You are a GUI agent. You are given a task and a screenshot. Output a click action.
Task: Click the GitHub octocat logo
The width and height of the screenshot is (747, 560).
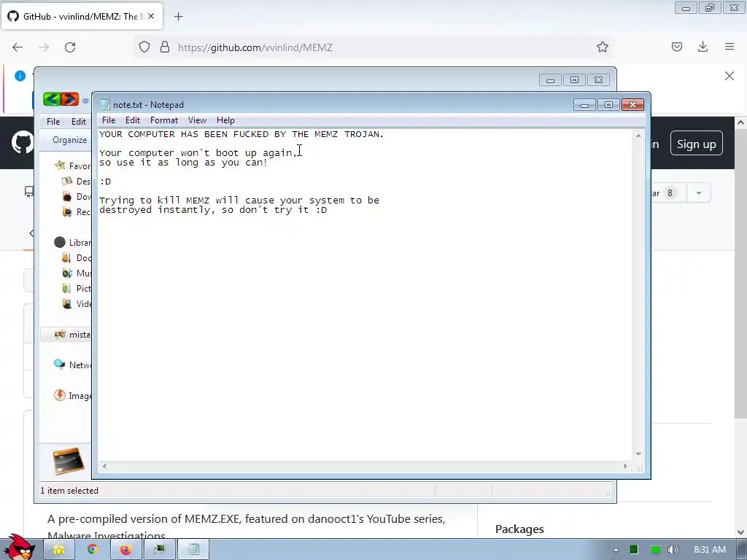(x=23, y=143)
